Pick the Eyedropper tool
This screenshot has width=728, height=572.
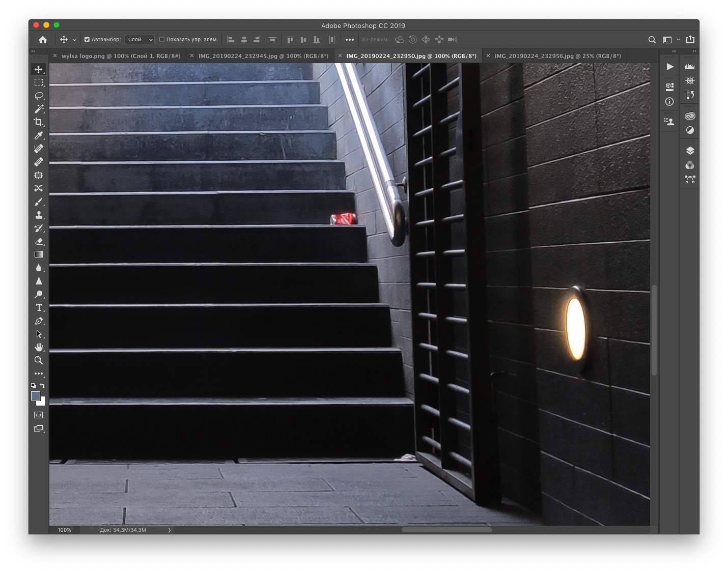39,135
